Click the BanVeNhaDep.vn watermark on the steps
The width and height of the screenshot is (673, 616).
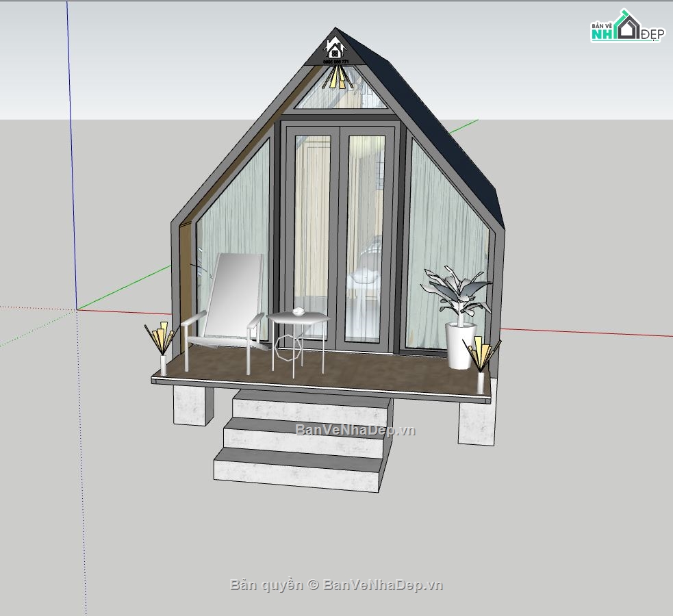(355, 430)
